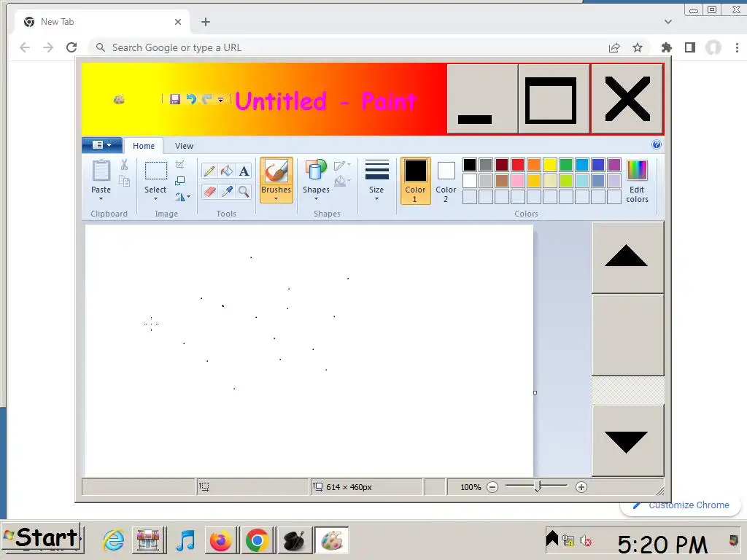Screen dimensions: 747x560
Task: Click the Undo arrow in title bar
Action: tap(191, 99)
